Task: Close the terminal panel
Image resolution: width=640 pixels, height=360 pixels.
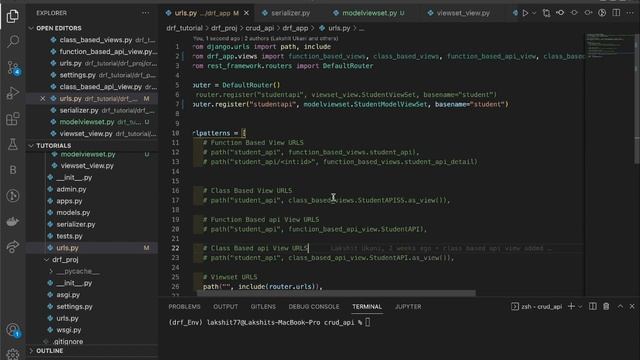Action: coord(632,306)
